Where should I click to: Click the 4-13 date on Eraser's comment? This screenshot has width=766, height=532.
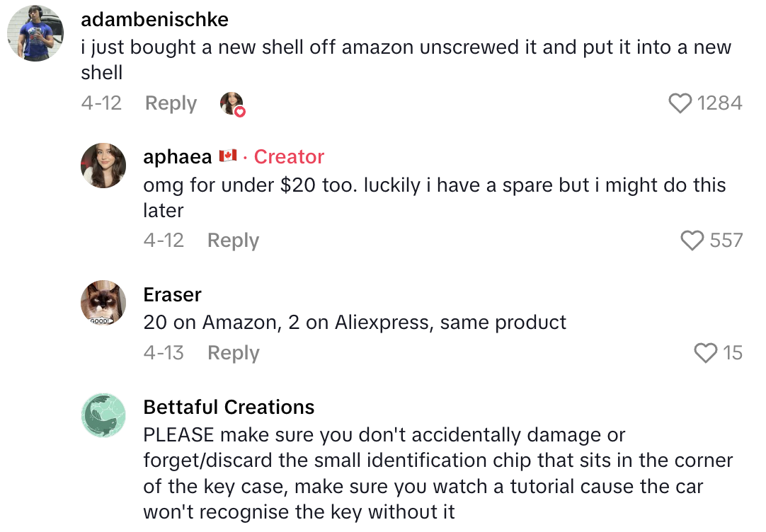[164, 352]
